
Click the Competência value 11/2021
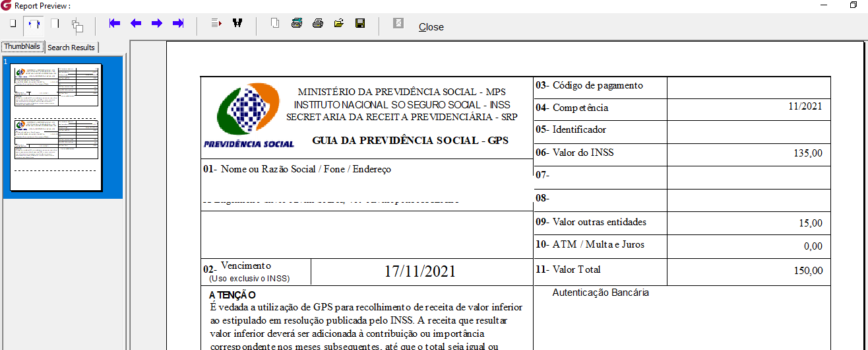coord(805,107)
